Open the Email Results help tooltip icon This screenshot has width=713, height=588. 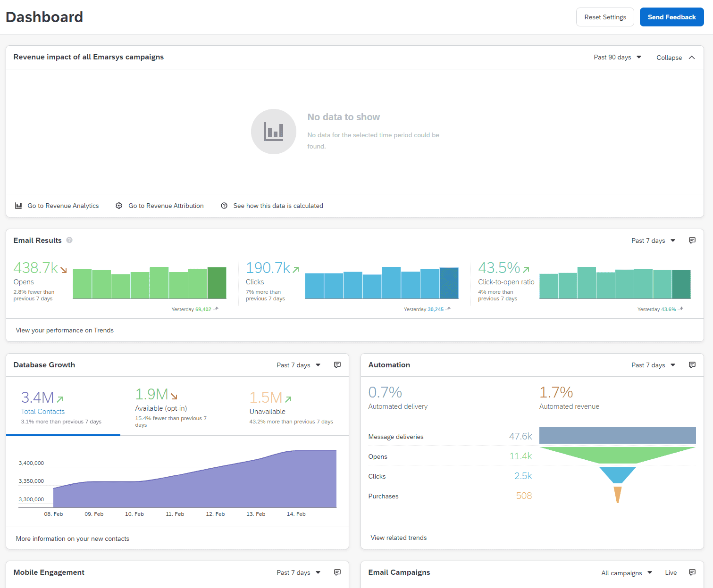coord(69,240)
